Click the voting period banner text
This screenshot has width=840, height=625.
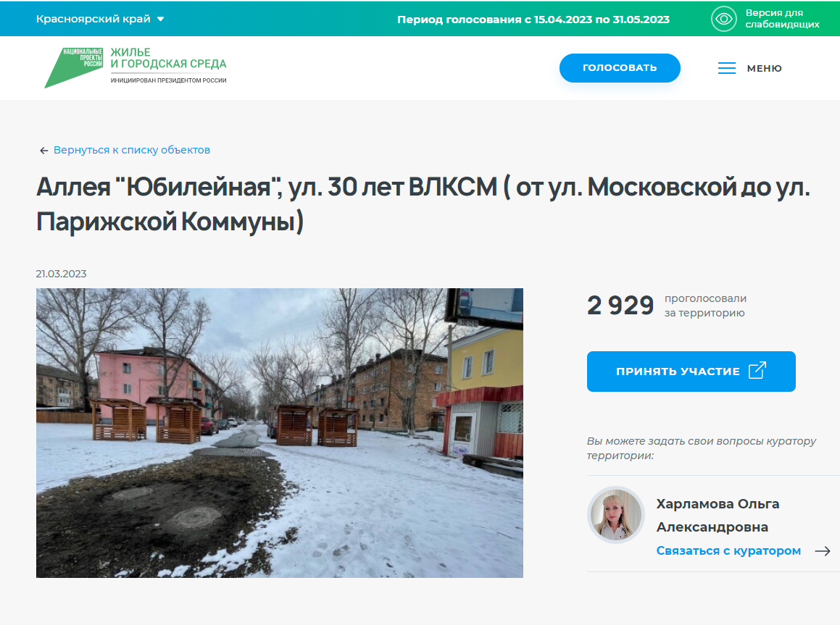coord(533,20)
